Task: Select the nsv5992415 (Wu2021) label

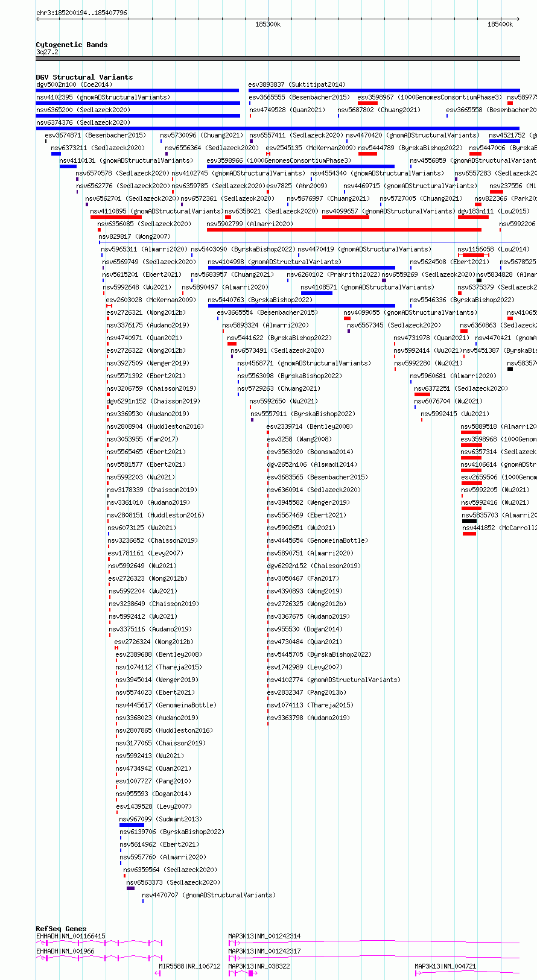Action: pos(456,414)
